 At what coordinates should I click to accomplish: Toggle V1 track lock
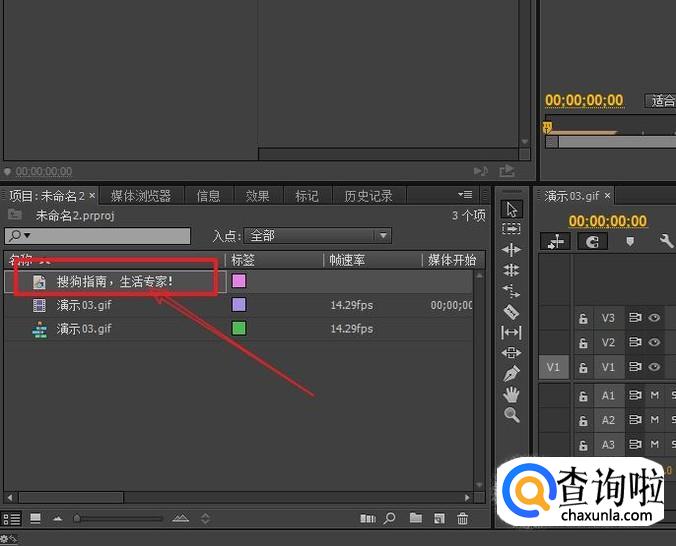[x=583, y=367]
